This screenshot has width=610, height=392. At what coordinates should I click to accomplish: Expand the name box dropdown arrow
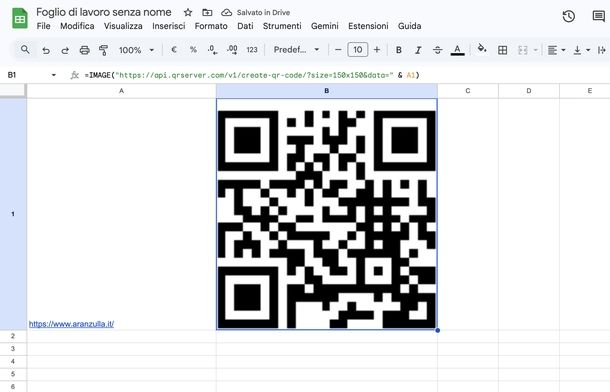click(54, 75)
